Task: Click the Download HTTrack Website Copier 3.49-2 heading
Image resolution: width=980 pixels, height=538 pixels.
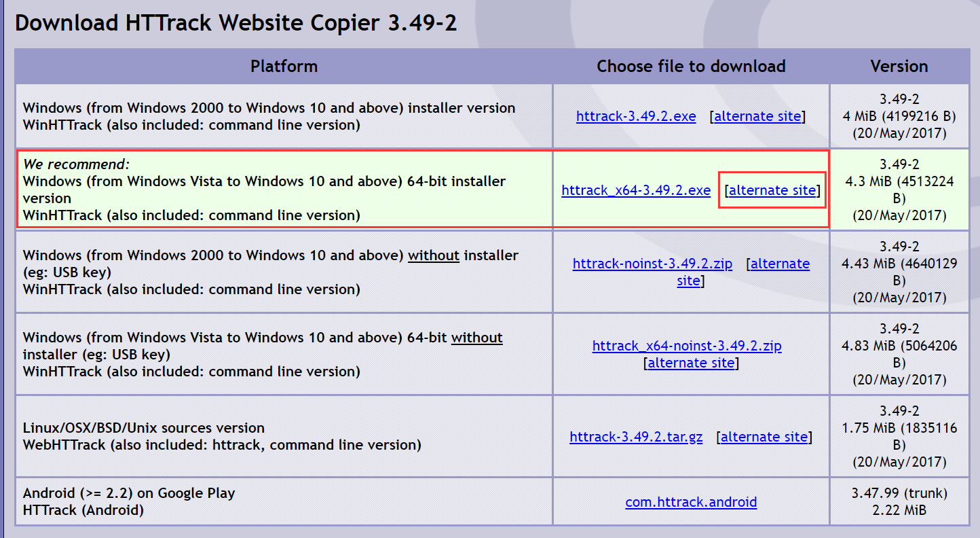Action: pyautogui.click(x=235, y=23)
